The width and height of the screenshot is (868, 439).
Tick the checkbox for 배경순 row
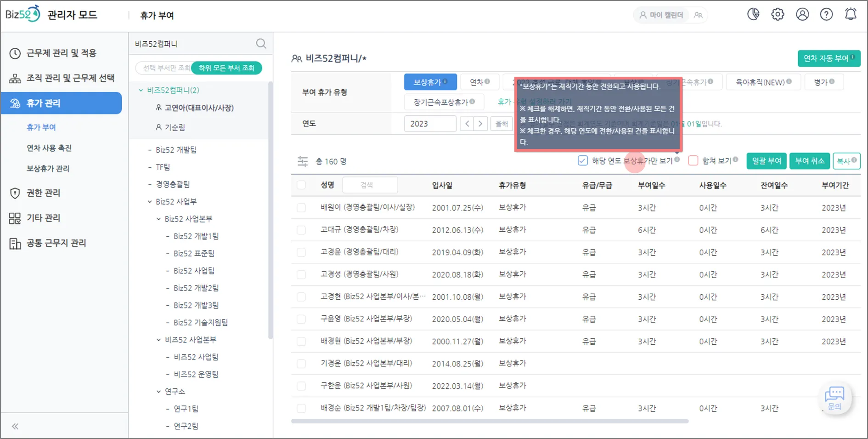point(301,408)
